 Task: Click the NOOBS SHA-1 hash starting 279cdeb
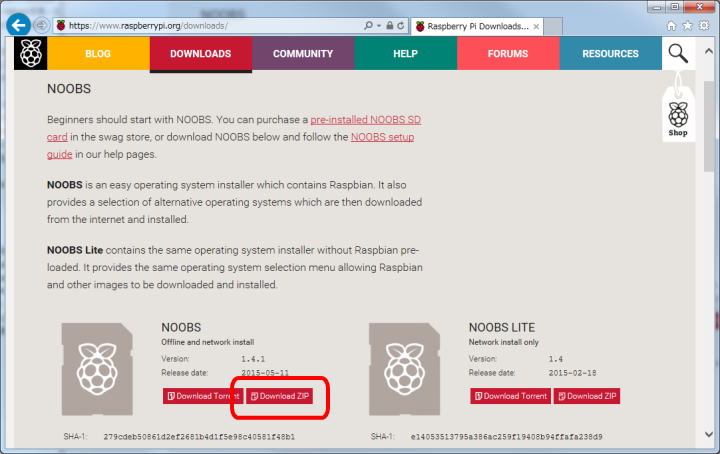199,437
